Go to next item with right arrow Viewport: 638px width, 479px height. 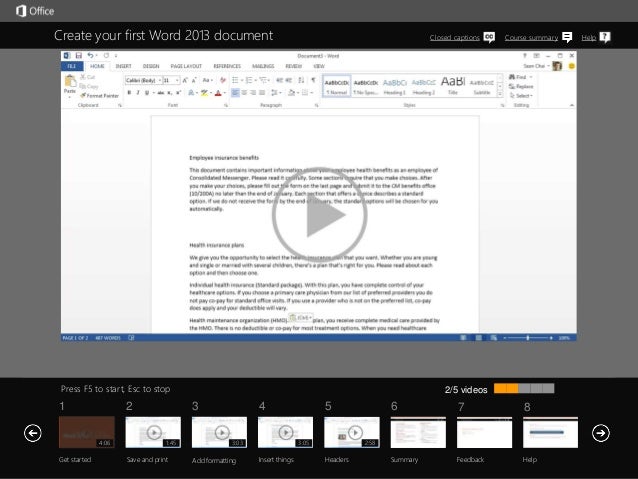[601, 433]
